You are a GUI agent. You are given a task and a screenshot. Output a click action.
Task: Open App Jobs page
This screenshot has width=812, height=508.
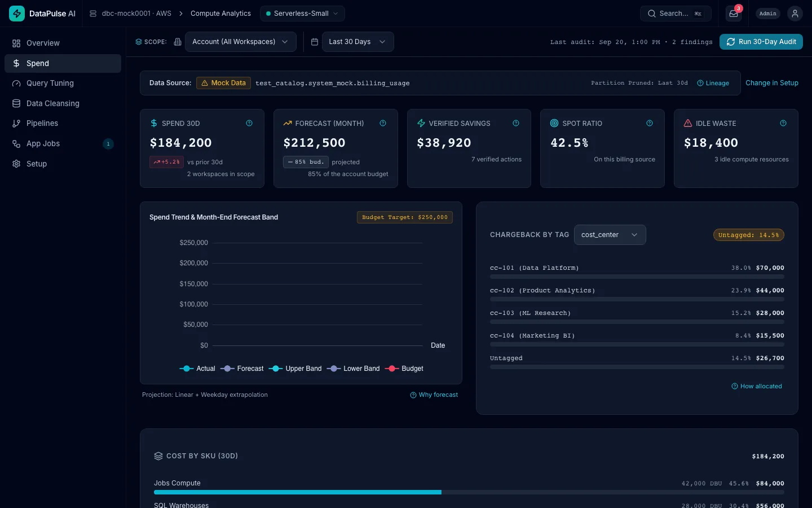63,144
